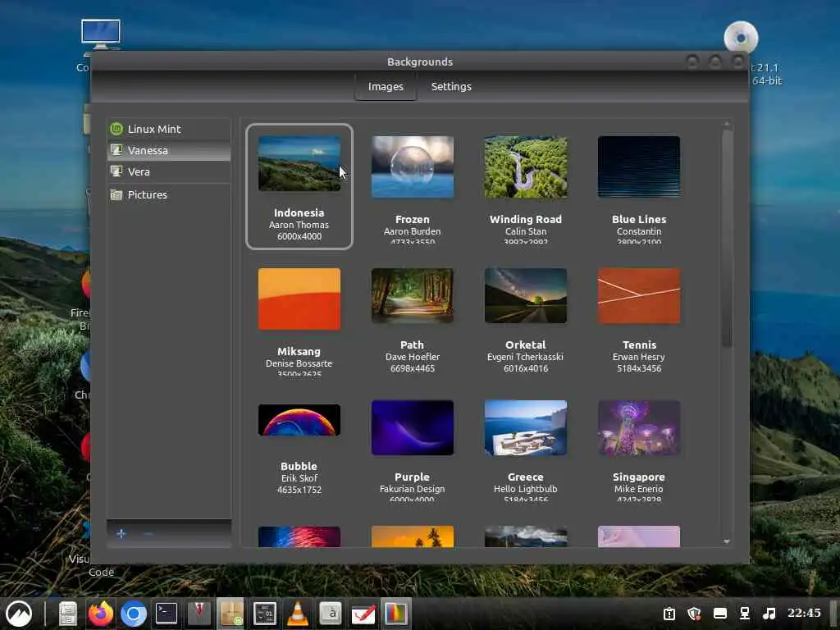Open the file manager from the taskbar

pos(67,614)
